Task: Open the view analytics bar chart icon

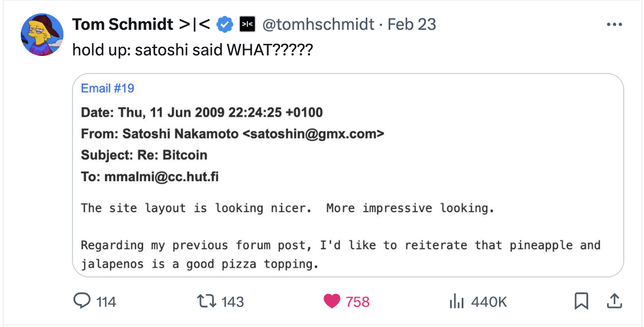Action: pyautogui.click(x=457, y=301)
